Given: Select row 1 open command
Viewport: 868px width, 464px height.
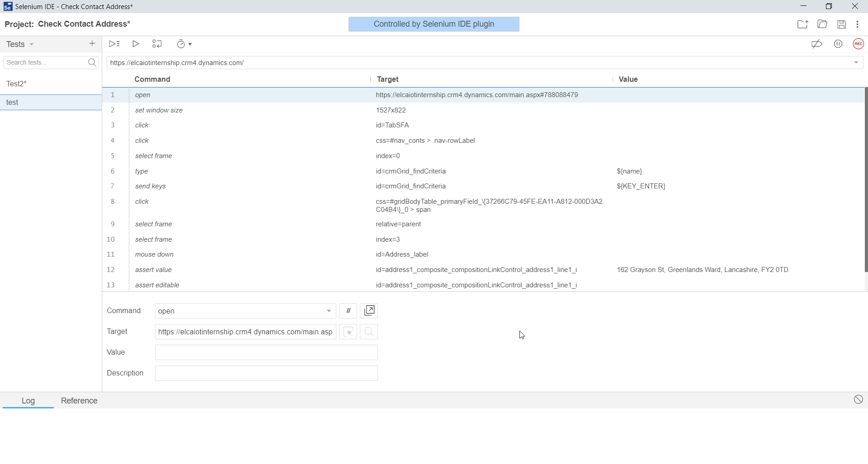Looking at the screenshot, I should [483, 95].
